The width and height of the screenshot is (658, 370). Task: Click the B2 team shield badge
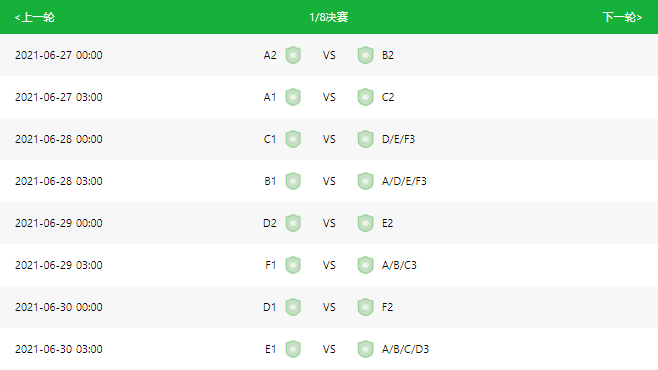[x=366, y=55]
